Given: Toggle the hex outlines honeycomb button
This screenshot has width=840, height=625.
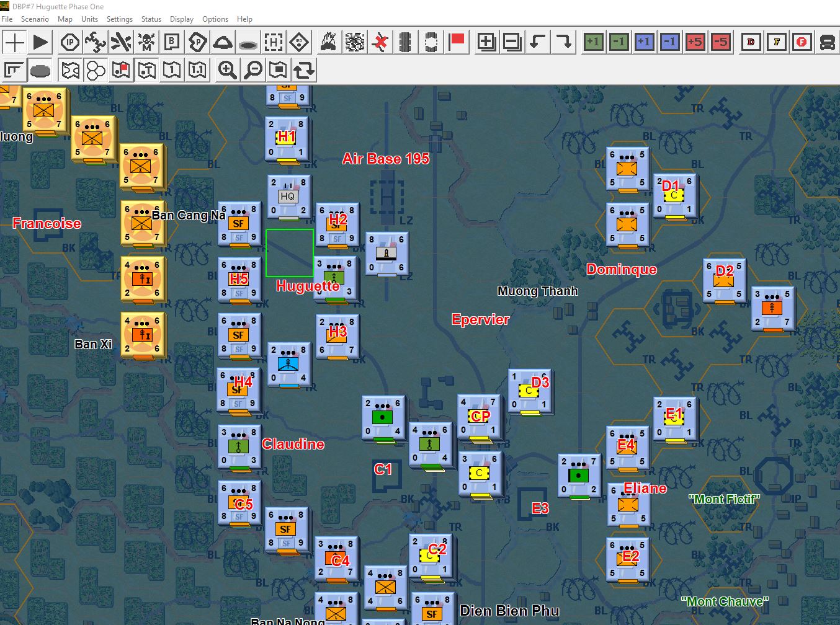Looking at the screenshot, I should pos(96,70).
